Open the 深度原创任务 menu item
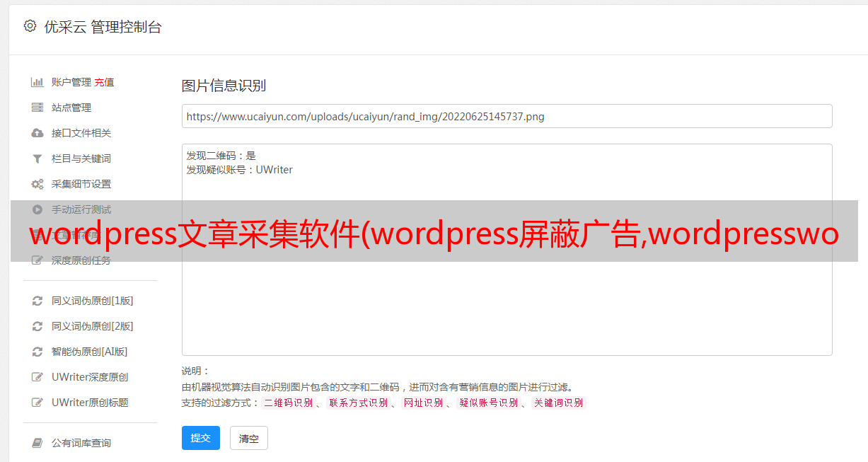Image resolution: width=868 pixels, height=462 pixels. tap(81, 260)
